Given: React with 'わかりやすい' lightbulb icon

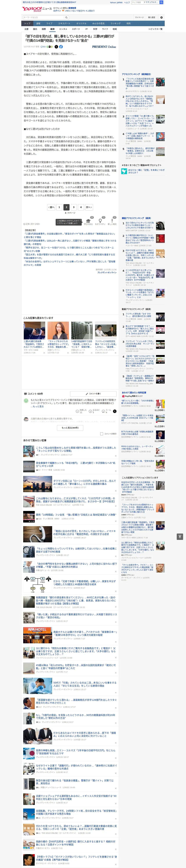Looking at the screenshot, I should [100, 221].
